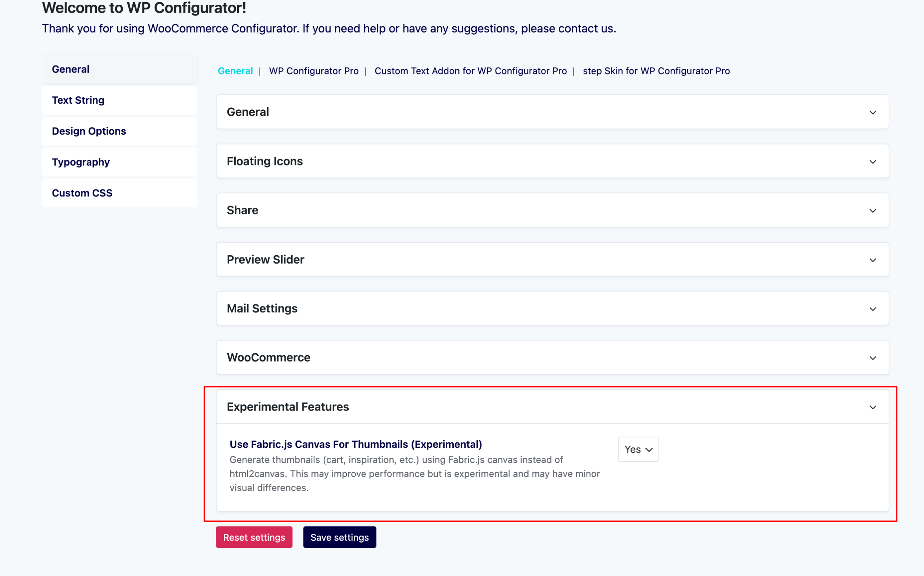Open Custom Text Addon for WP Configurator Pro

(471, 71)
